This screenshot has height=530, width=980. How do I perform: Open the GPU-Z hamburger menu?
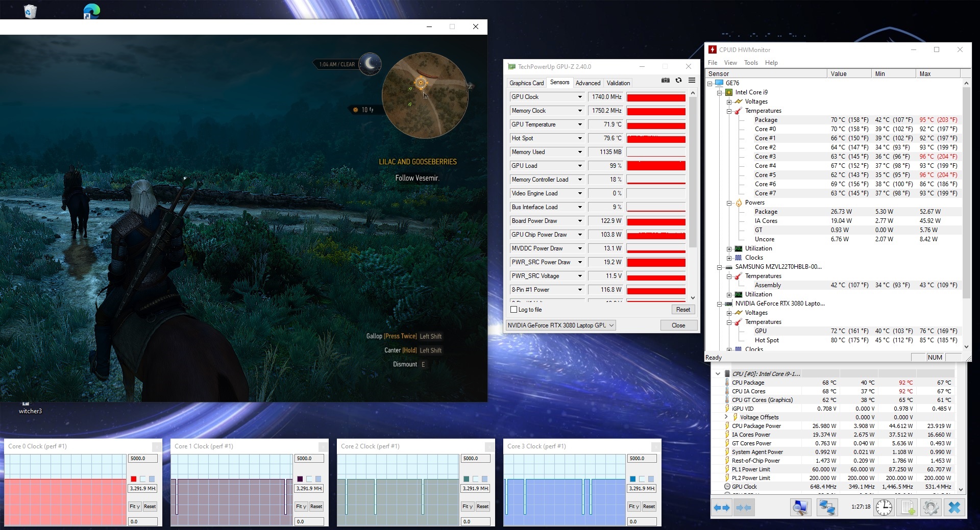pyautogui.click(x=692, y=81)
